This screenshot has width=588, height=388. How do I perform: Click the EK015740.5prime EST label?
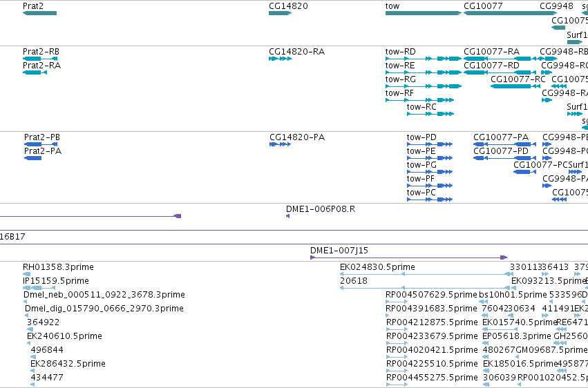tap(520, 322)
